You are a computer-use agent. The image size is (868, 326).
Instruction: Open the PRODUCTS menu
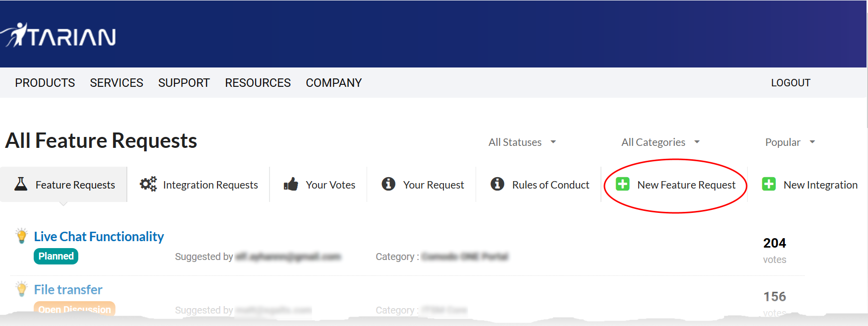coord(45,83)
